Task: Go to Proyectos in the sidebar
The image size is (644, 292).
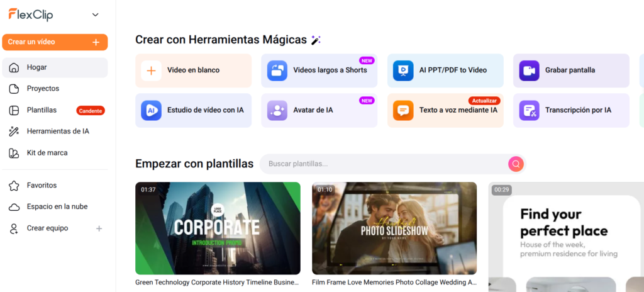Action: [x=55, y=89]
